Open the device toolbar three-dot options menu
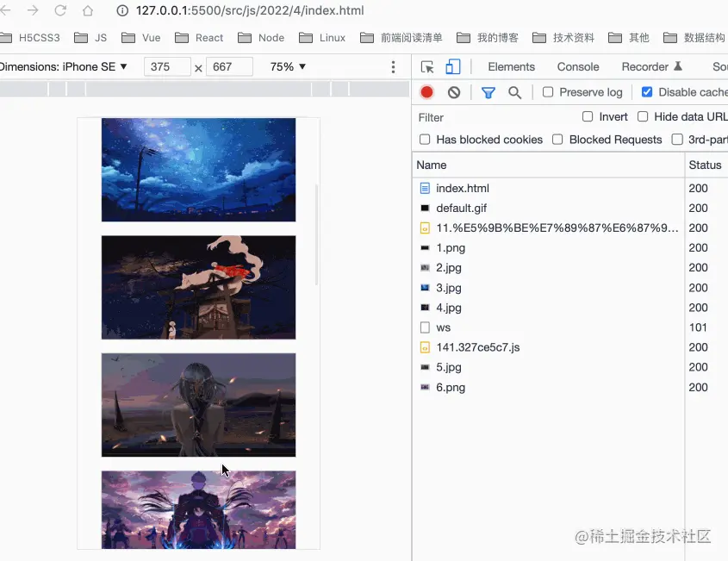728x561 pixels. (394, 66)
